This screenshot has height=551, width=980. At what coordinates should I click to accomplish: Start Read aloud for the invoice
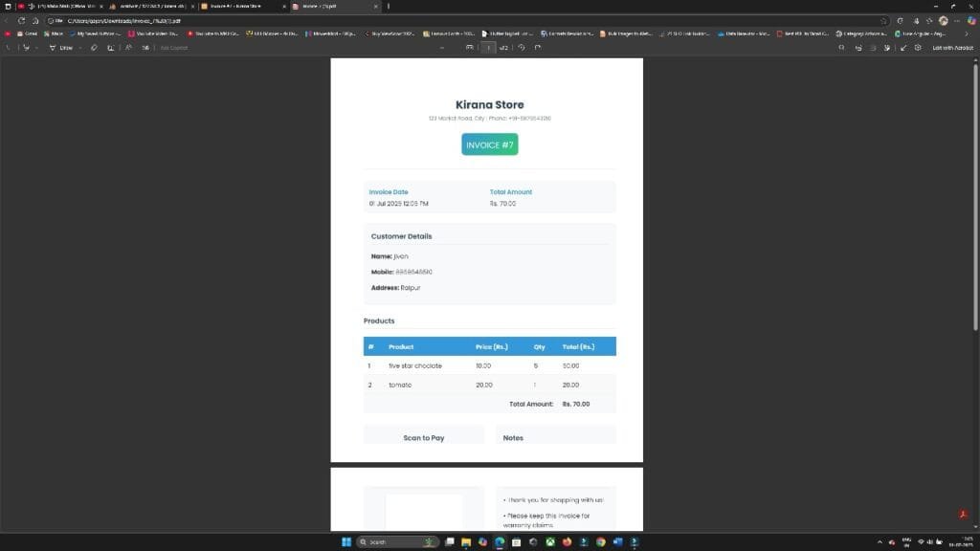(128, 47)
